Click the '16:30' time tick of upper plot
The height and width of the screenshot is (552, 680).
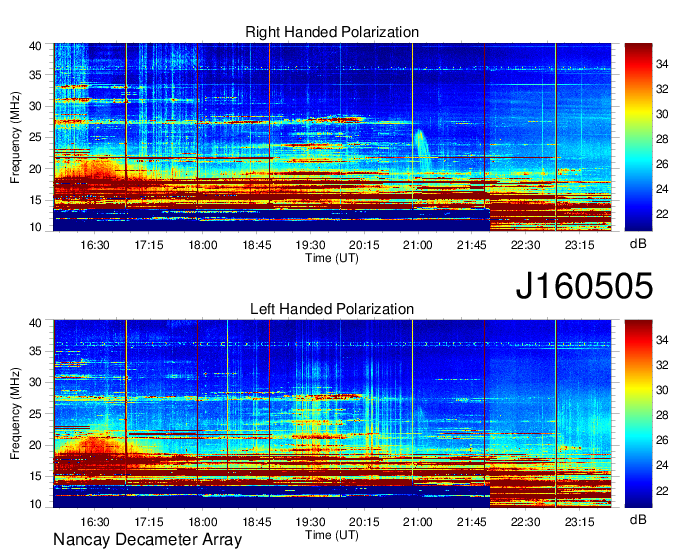pyautogui.click(x=95, y=245)
